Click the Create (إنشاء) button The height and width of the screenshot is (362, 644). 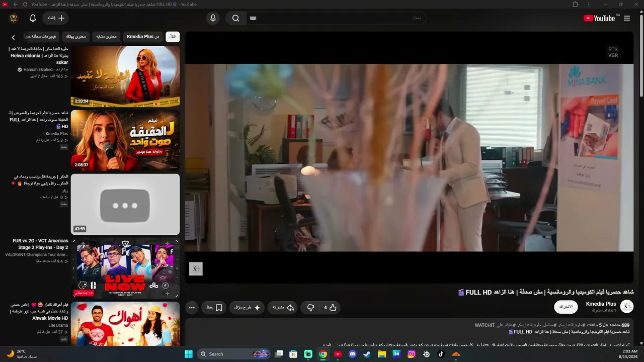tap(56, 18)
